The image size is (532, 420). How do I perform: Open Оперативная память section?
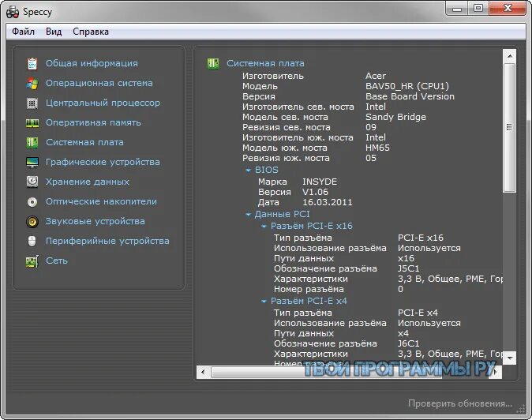[x=93, y=122]
